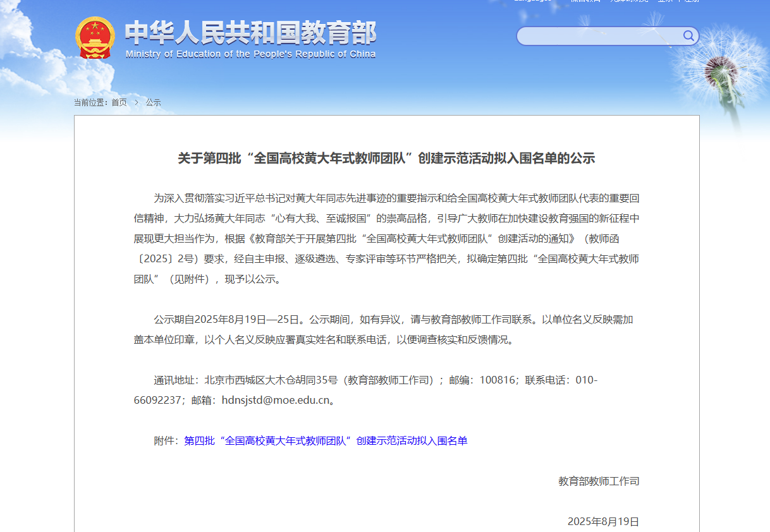Screen dimensions: 770x532
Task: Click the announcement headline 关于第四批…的公示
Action: (386, 159)
